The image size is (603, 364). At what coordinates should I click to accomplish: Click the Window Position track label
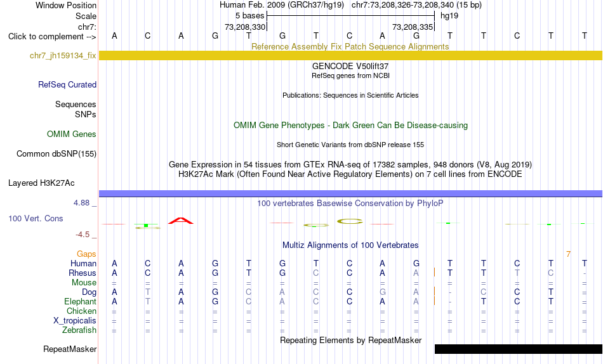pos(66,5)
